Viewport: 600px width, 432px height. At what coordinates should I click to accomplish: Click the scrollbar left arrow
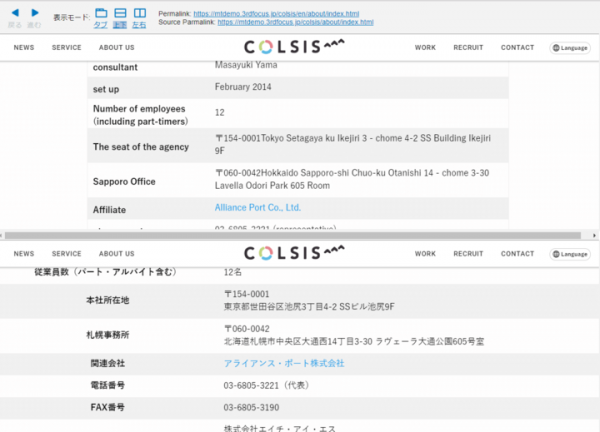[x=2, y=235]
